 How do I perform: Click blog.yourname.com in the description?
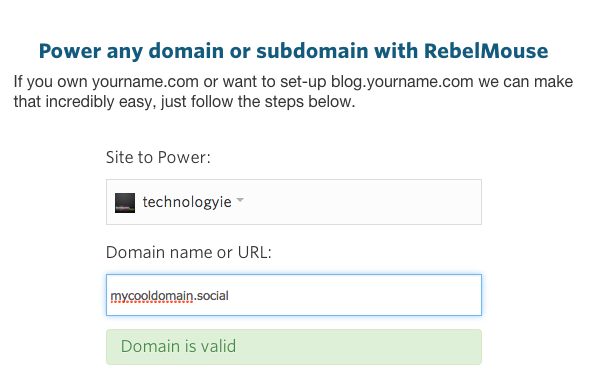tap(402, 82)
